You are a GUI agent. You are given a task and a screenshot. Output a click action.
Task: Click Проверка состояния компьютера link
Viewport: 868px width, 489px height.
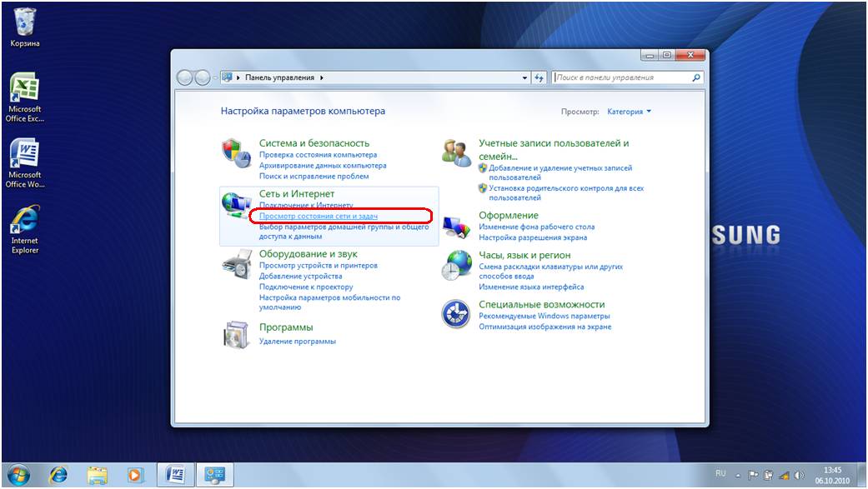click(x=318, y=155)
